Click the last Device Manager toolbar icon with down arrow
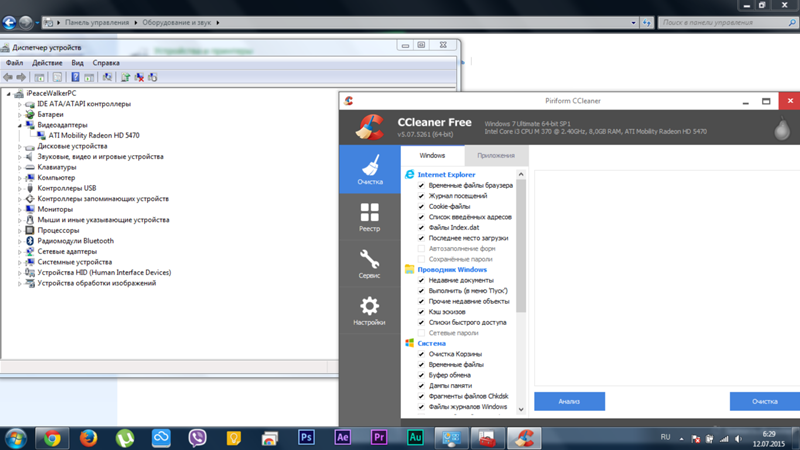Viewport: 800px width, 450px height. (152, 77)
